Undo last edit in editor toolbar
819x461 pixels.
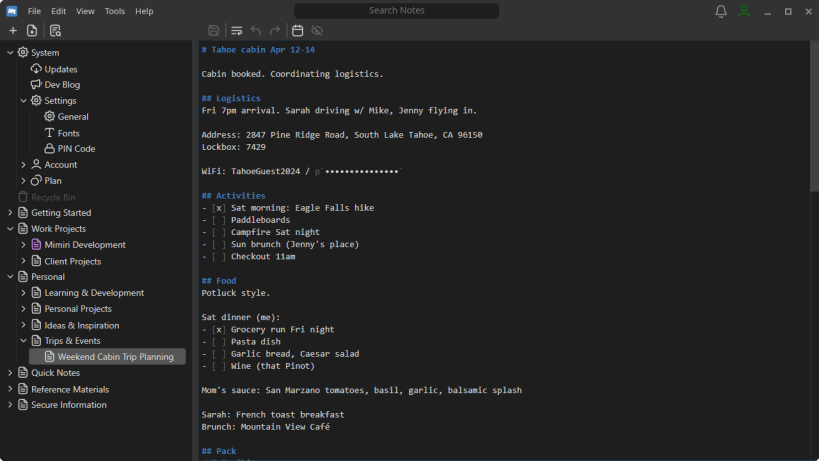coord(256,31)
